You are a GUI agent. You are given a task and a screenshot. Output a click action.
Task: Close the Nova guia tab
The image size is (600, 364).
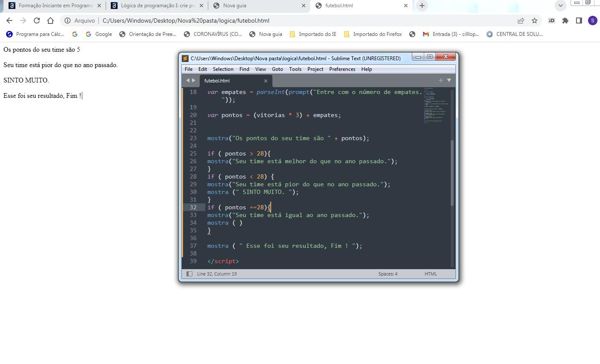[x=304, y=6]
